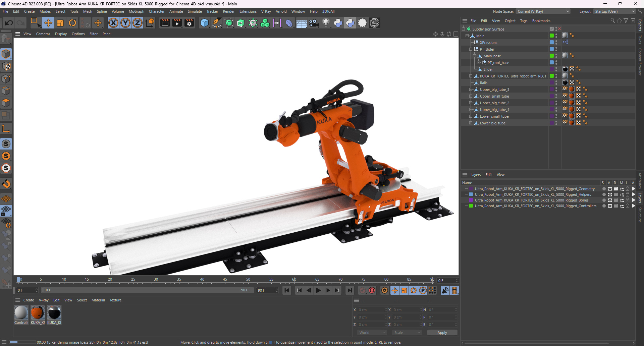This screenshot has width=644, height=346.
Task: Click the Camera object icon
Action: (314, 23)
